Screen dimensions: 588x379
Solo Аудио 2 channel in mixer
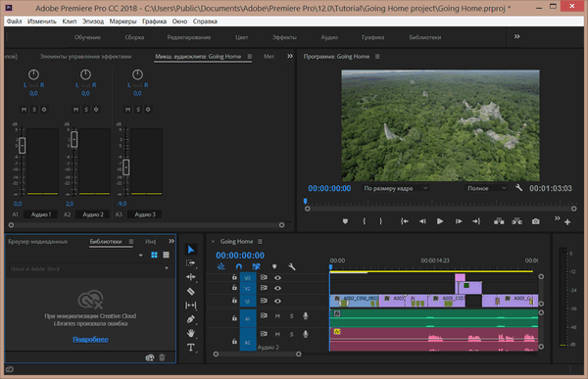point(86,110)
